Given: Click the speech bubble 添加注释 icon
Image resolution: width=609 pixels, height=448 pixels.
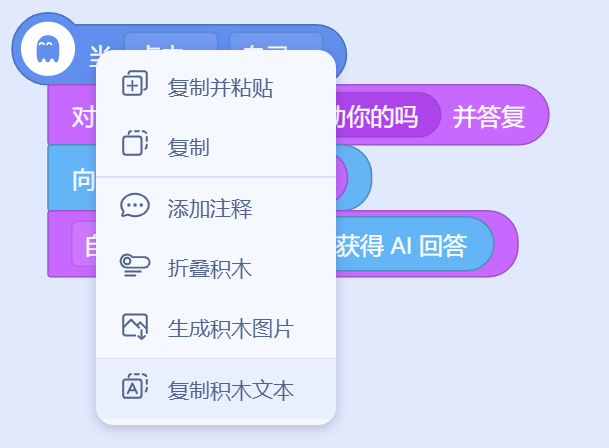Looking at the screenshot, I should [135, 205].
